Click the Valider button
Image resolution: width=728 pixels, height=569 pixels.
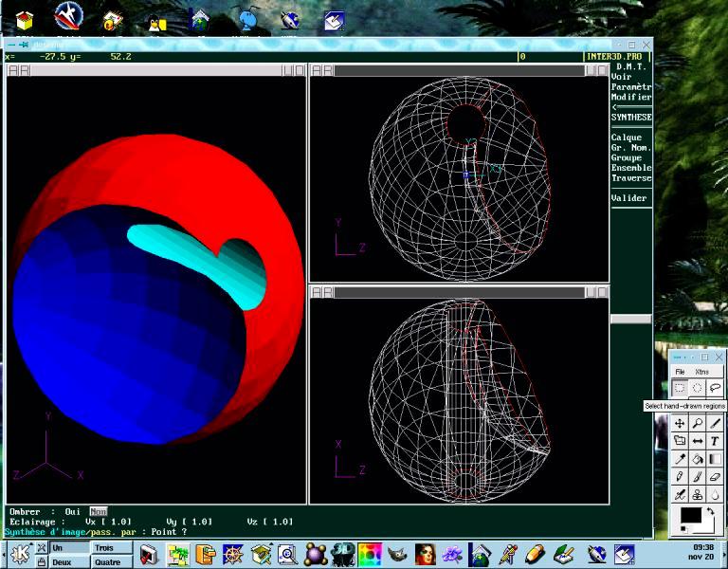629,198
